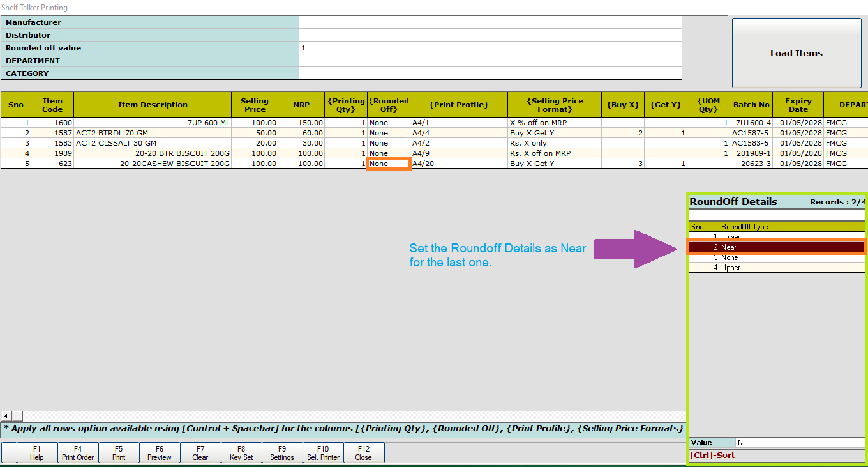Click F10 Sel. Printer button
868x467 pixels.
(323, 453)
